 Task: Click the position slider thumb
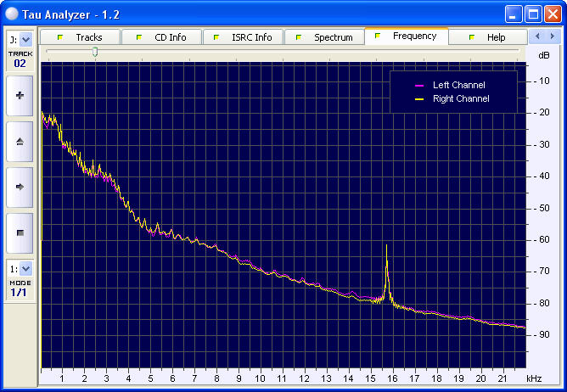pos(95,52)
